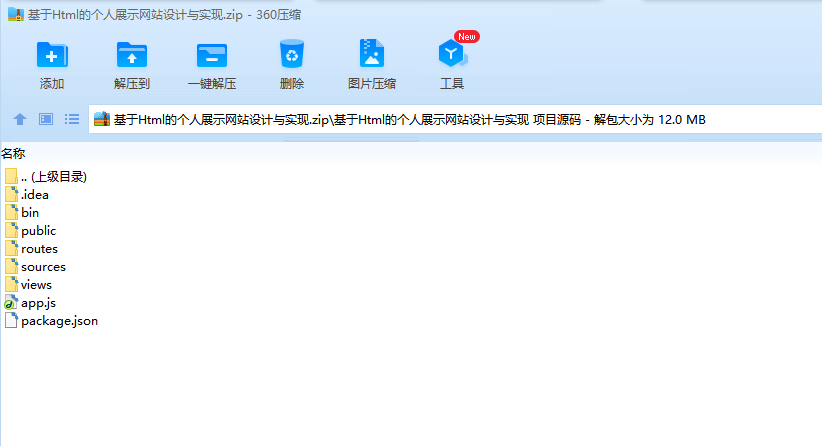Select the .. (上级目录) parent folder row
Image resolution: width=822 pixels, height=446 pixels.
pyautogui.click(x=45, y=177)
